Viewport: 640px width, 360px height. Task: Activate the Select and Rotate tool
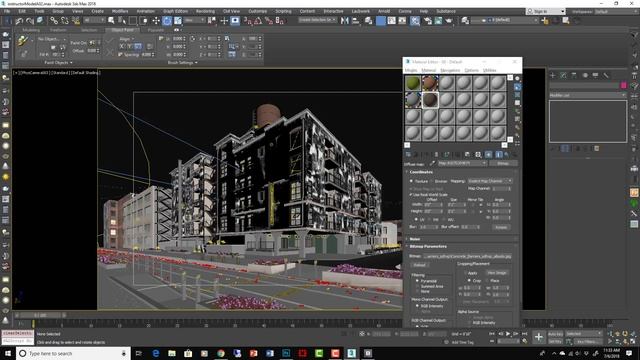point(167,20)
